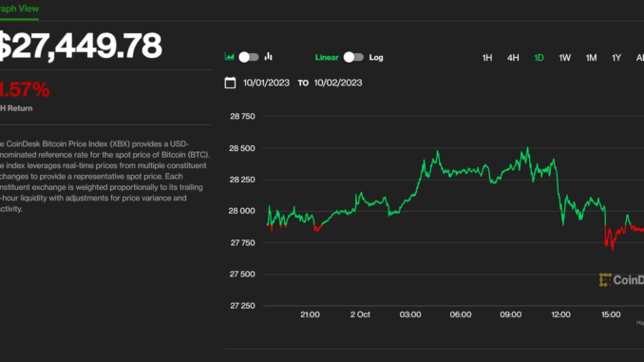644x362 pixels.
Task: Click the 09:00 x-axis label
Action: (510, 314)
